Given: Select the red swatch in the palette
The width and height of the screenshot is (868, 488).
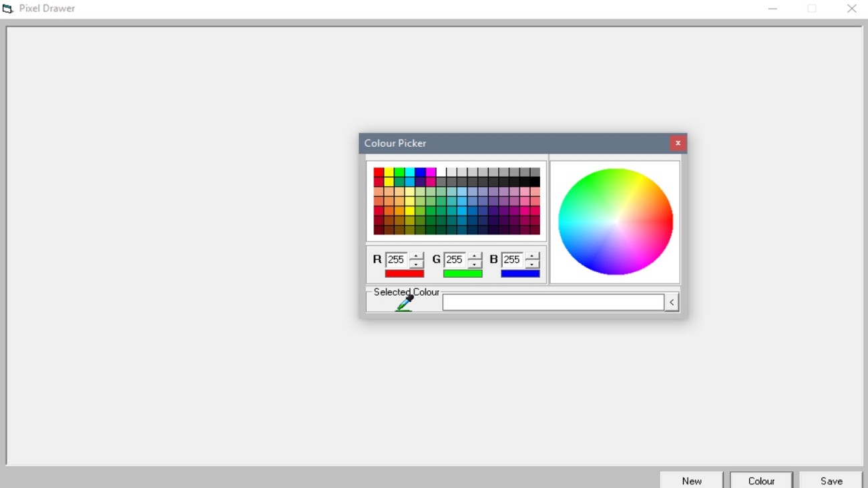Looking at the screenshot, I should click(378, 171).
